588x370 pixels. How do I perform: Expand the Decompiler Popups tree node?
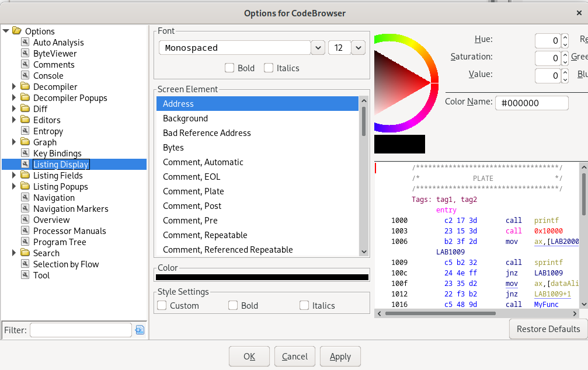(14, 97)
